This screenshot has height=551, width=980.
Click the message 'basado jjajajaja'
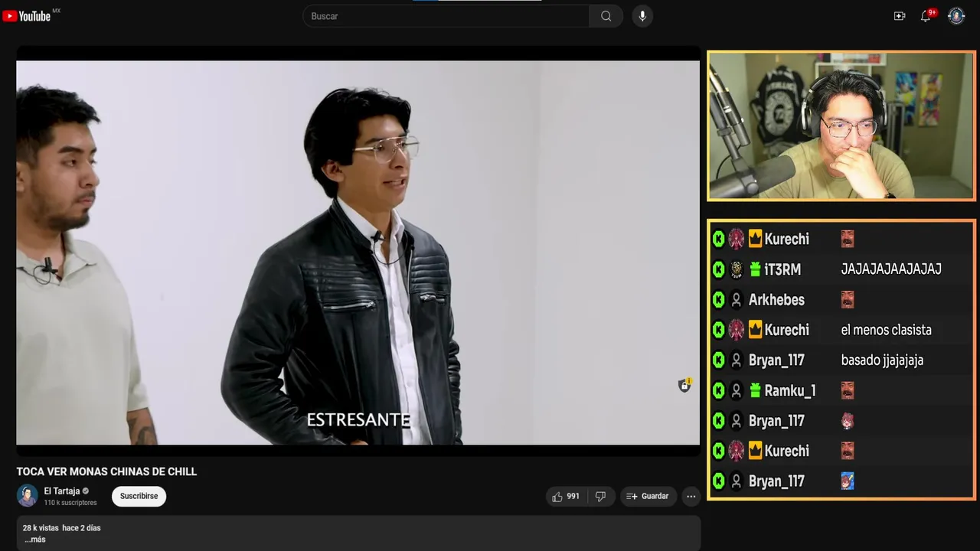point(882,360)
